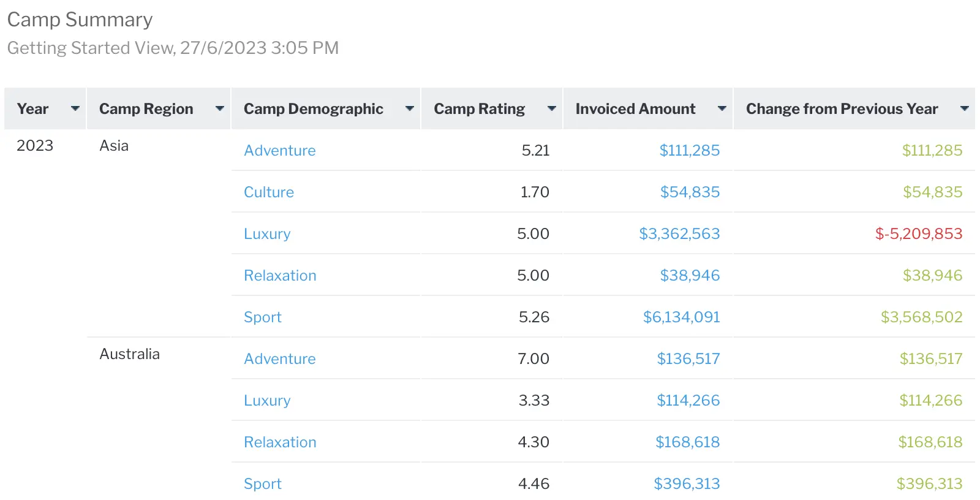Click the $3,362,563 invoiced amount link
The height and width of the screenshot is (500, 980).
(679, 233)
